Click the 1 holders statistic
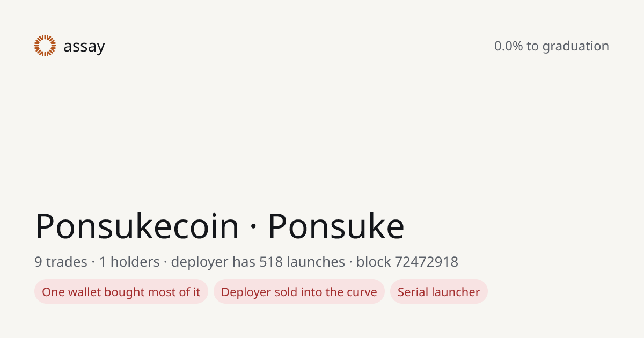Screen dimensions: 644x338 click(129, 262)
